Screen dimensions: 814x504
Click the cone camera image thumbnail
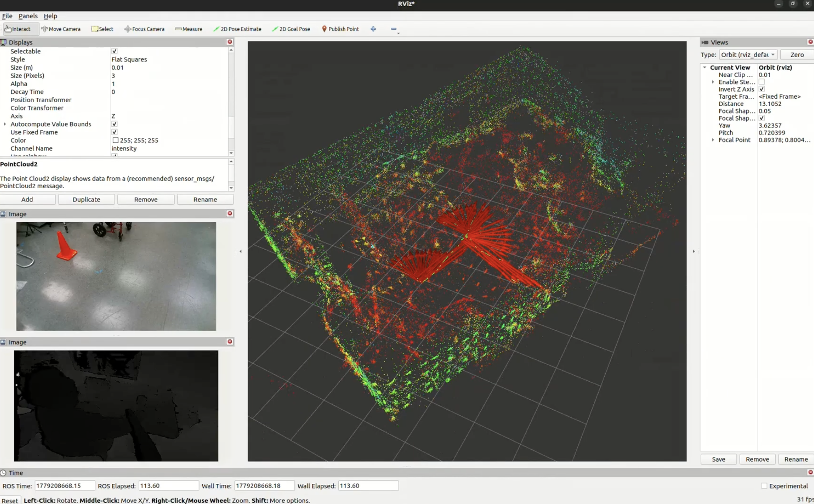[116, 276]
